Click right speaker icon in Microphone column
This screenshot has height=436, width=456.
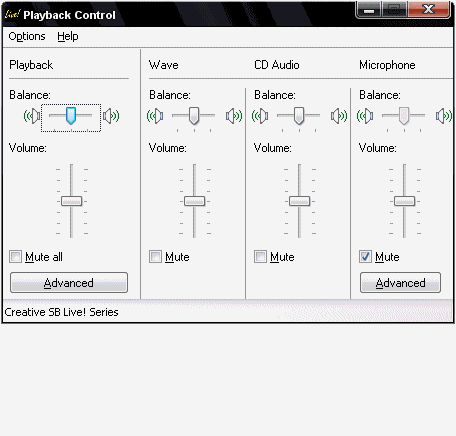(444, 116)
